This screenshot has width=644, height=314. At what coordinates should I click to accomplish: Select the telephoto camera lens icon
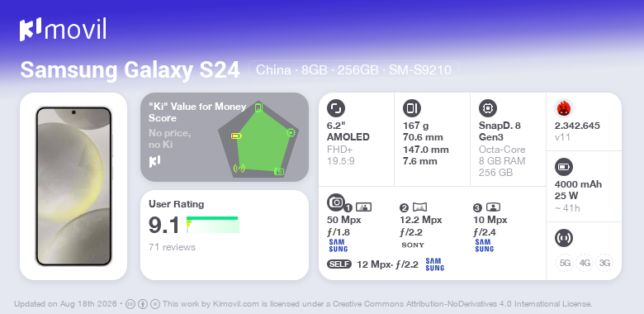pyautogui.click(x=493, y=207)
